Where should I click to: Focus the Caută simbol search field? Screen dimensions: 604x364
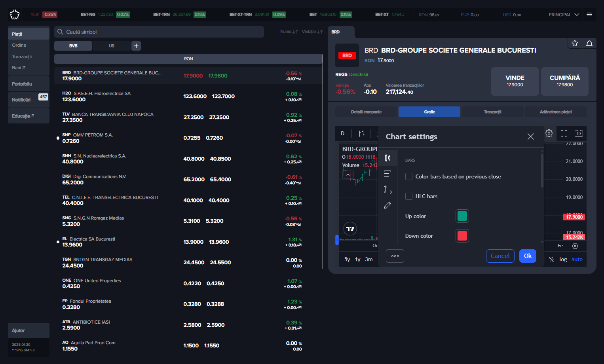click(x=159, y=32)
